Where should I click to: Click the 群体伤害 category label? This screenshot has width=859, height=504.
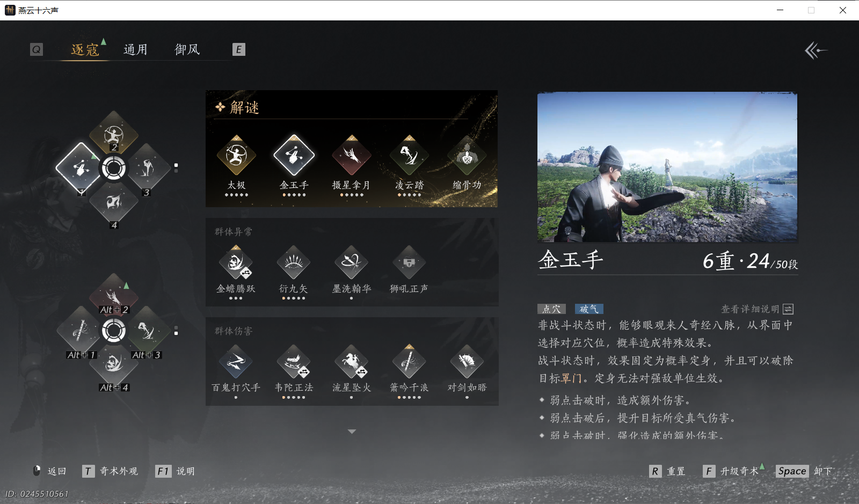click(x=234, y=331)
